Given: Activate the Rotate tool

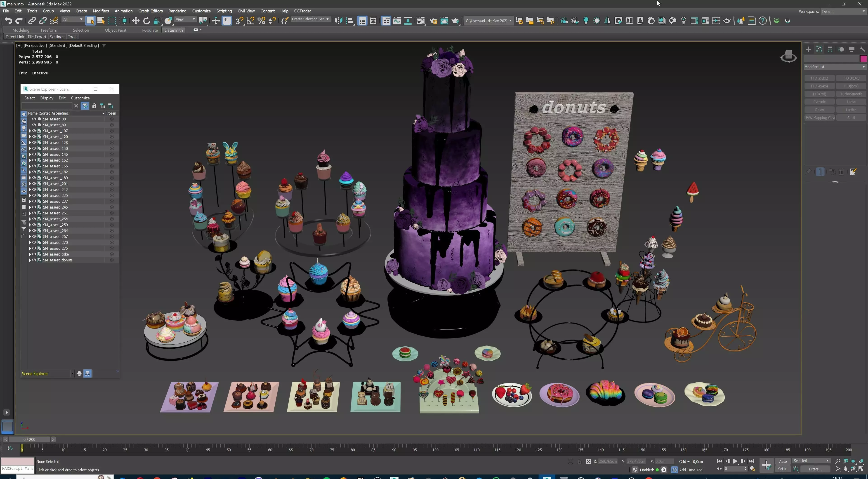Looking at the screenshot, I should 146,21.
